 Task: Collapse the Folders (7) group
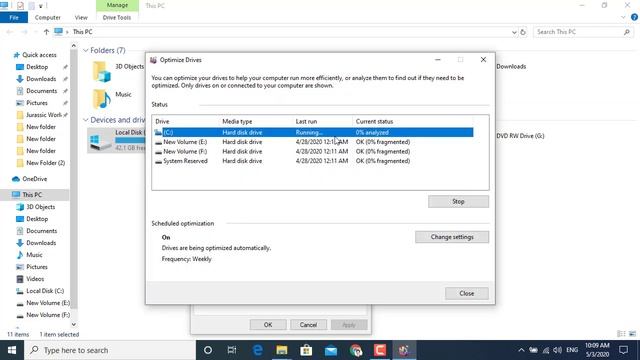[x=86, y=51]
